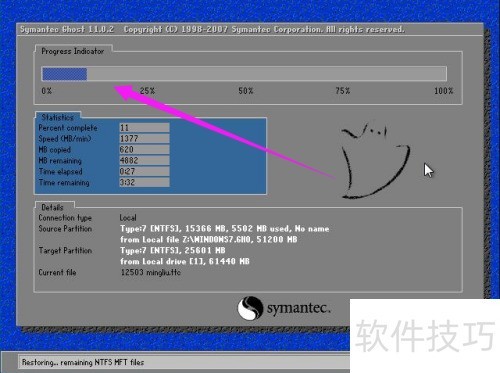
Task: Click the 'symantec.' wordmark text
Action: pyautogui.click(x=299, y=309)
